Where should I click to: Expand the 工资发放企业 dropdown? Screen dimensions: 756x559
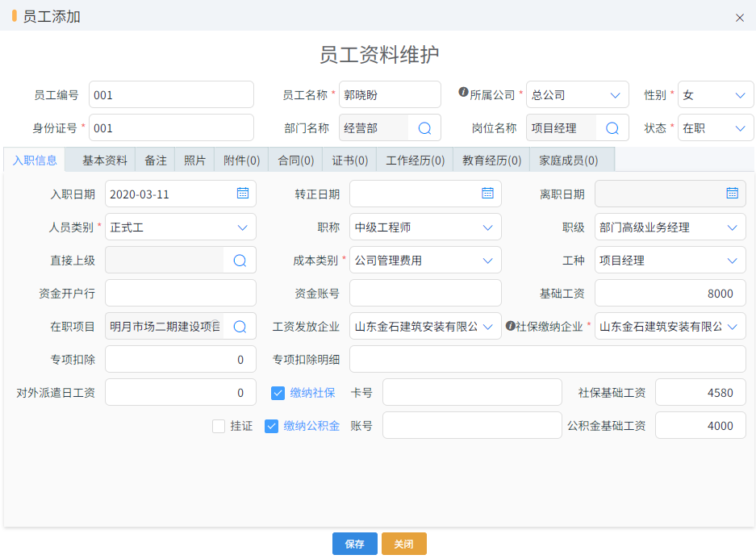425,326
